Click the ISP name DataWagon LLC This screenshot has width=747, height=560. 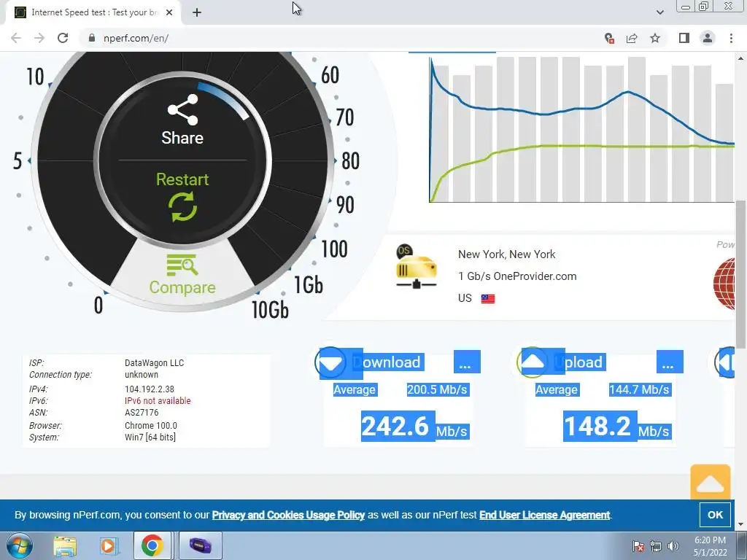155,363
